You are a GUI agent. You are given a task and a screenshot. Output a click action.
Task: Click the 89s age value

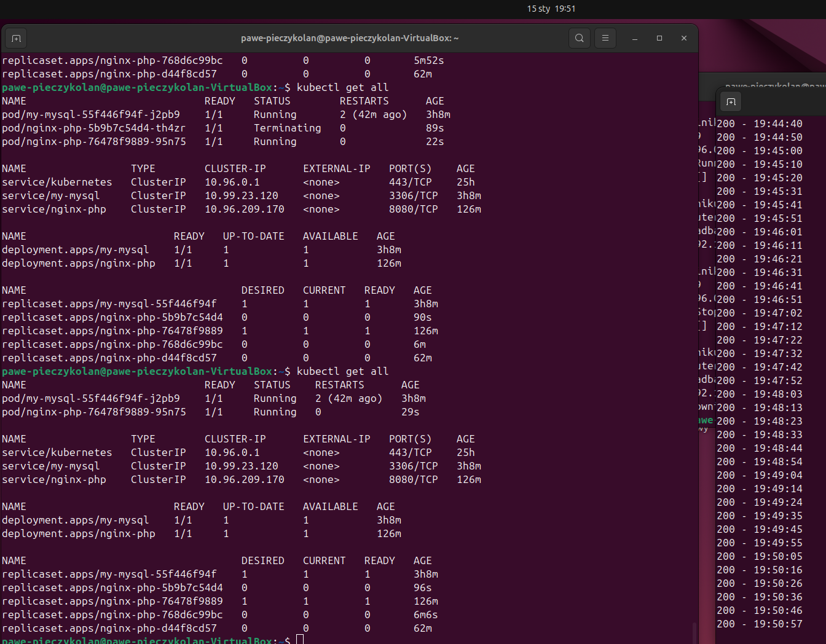click(435, 128)
